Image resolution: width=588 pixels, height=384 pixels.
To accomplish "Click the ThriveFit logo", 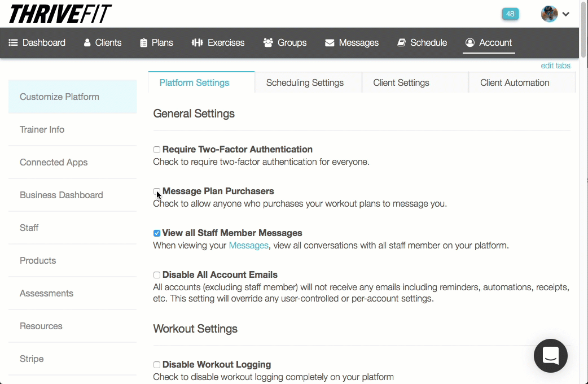I will (60, 14).
